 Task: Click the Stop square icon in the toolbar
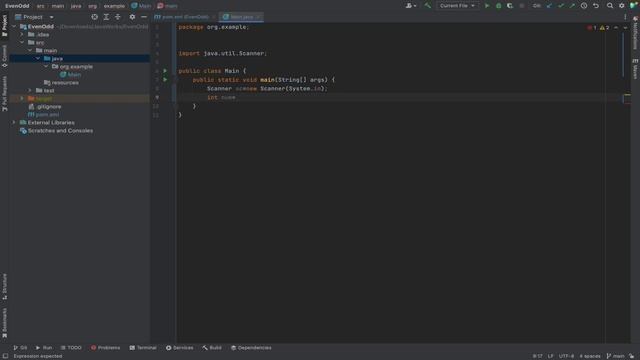pos(522,6)
